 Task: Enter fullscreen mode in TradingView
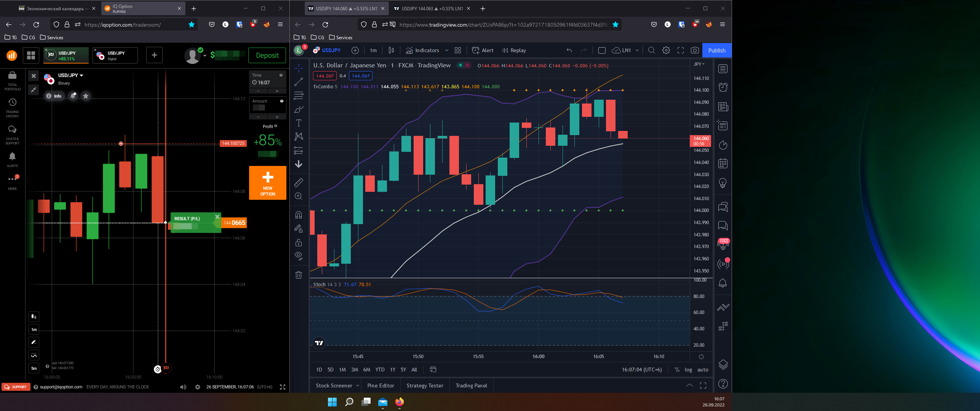point(681,50)
